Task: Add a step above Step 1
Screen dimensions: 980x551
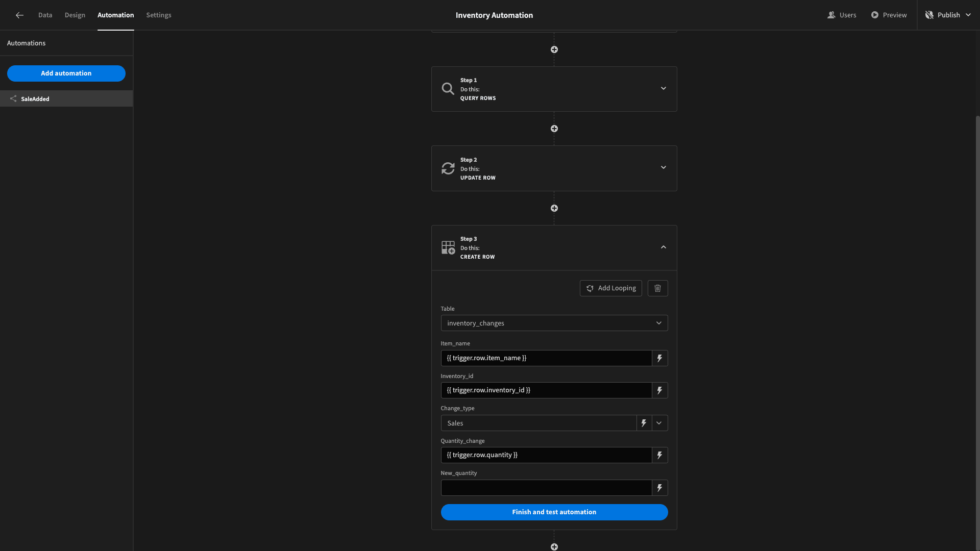Action: 554,49
